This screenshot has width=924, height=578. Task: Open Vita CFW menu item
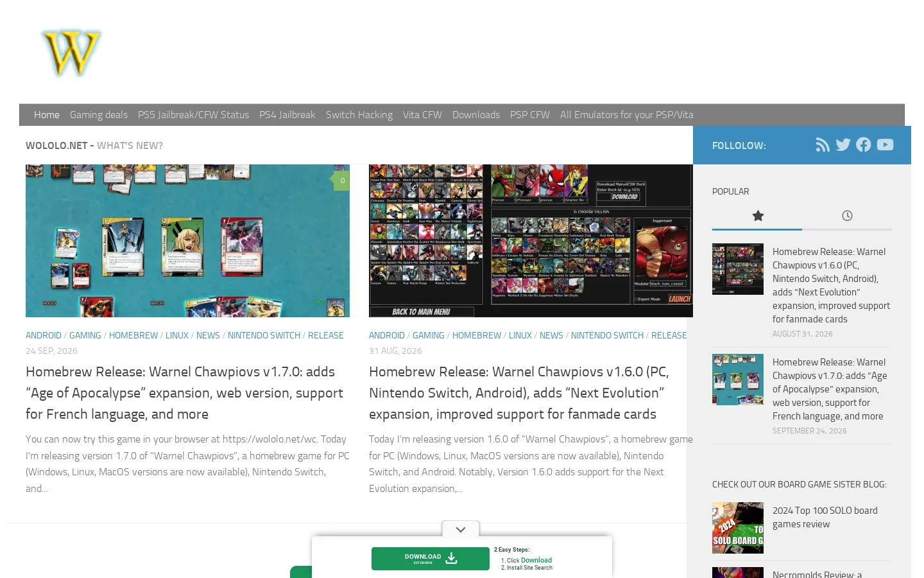(x=422, y=115)
